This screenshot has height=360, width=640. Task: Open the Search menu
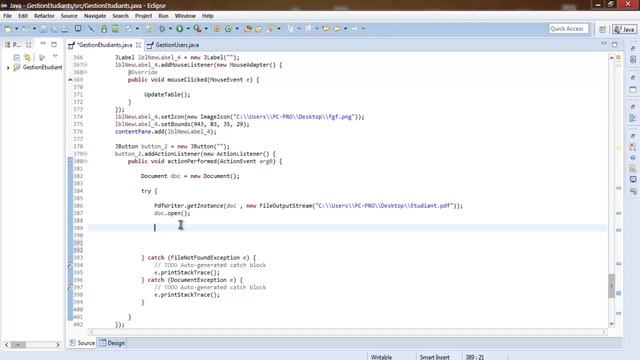(x=120, y=16)
